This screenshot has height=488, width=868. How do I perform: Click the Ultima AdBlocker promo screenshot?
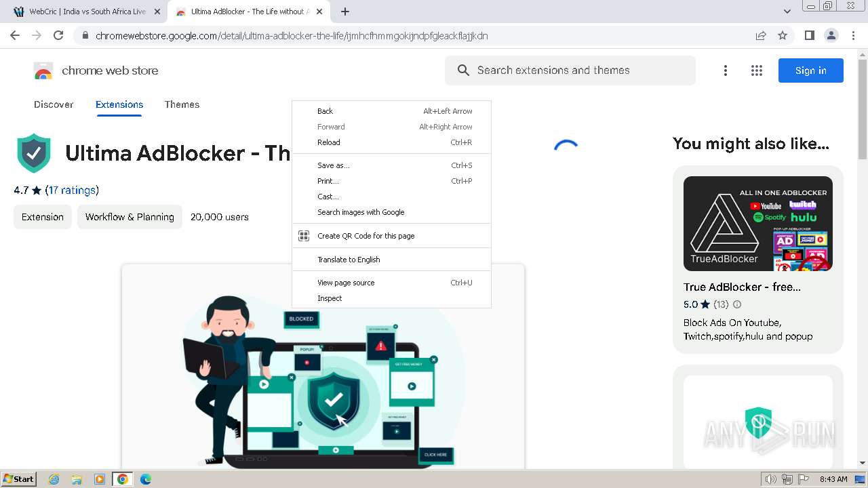tap(323, 367)
